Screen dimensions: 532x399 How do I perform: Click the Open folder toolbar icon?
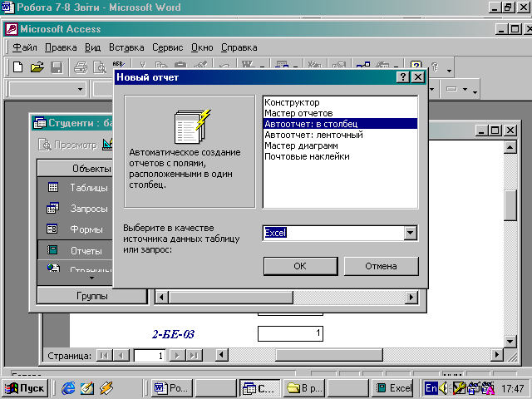pos(37,66)
